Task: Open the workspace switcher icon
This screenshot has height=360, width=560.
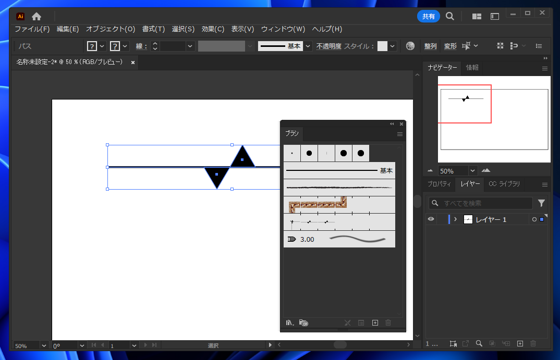Action: [x=495, y=16]
